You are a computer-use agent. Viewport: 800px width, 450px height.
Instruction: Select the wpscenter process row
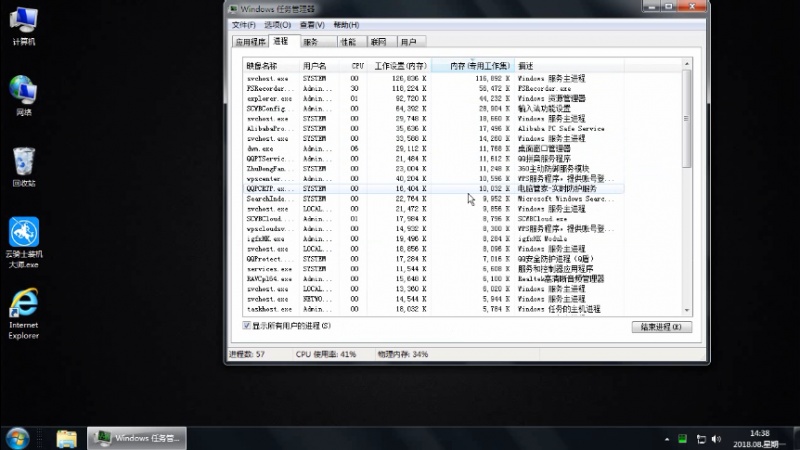(x=433, y=179)
